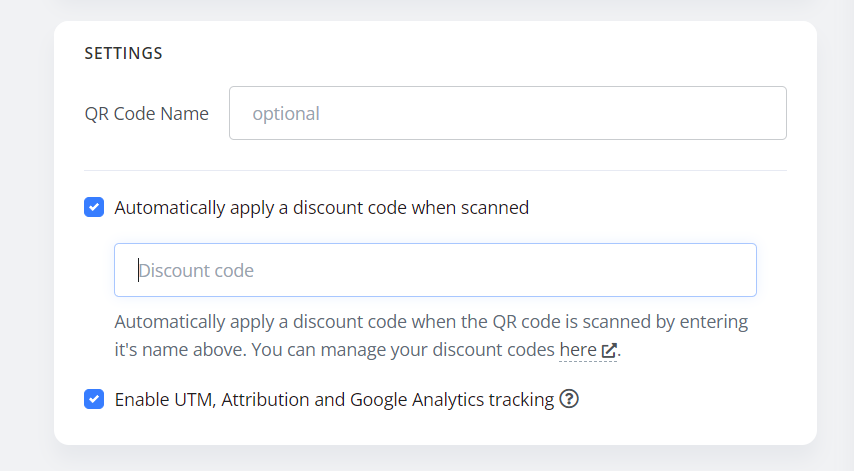Click the "Discount code" placeholder text
854x471 pixels.
[196, 271]
